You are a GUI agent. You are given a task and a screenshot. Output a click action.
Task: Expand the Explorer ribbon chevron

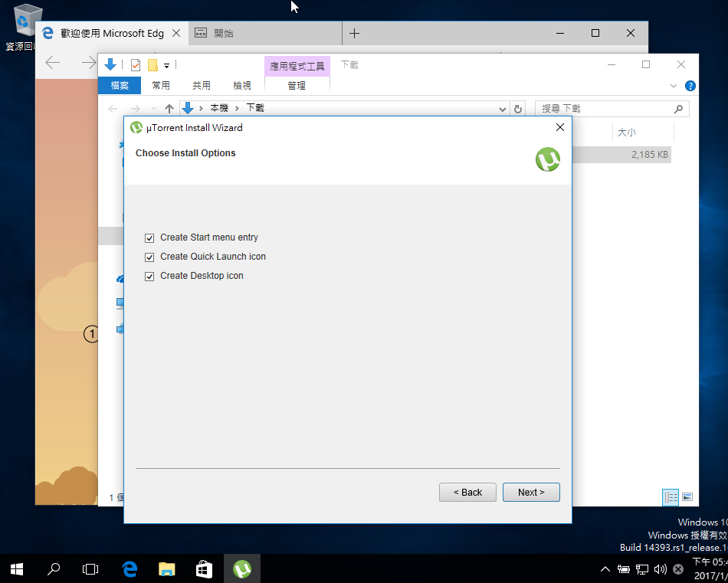pyautogui.click(x=674, y=86)
